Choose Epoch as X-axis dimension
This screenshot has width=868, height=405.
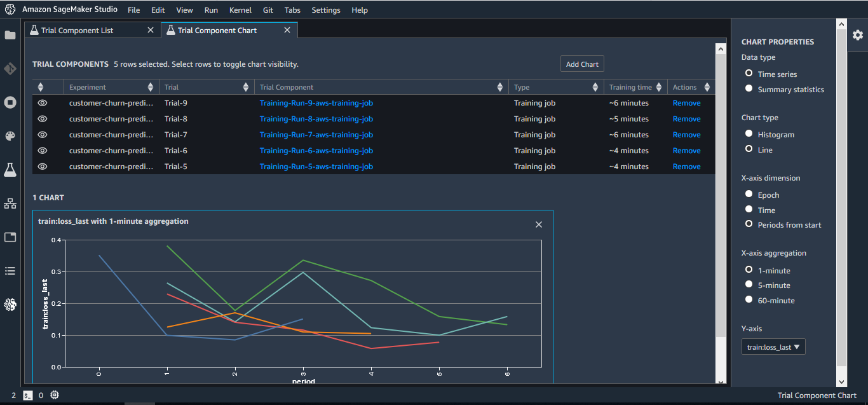[749, 194]
